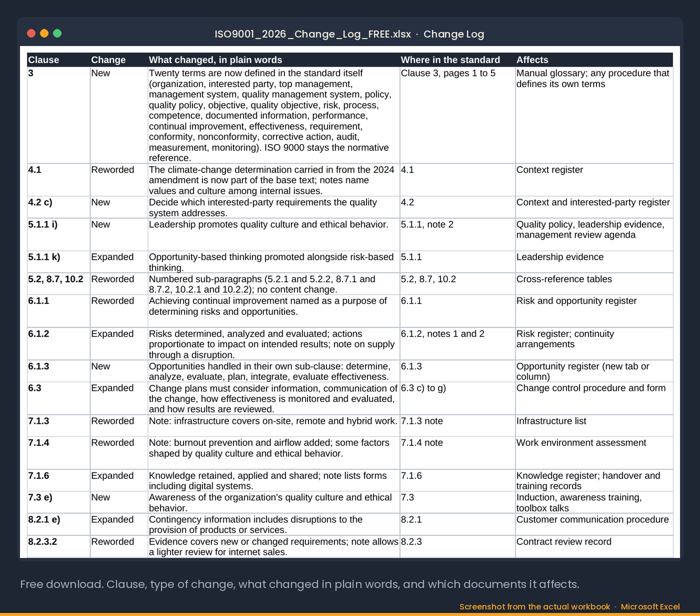Click the 'Reworded' cell in row 6.1.1
This screenshot has height=616, width=700.
point(119,311)
